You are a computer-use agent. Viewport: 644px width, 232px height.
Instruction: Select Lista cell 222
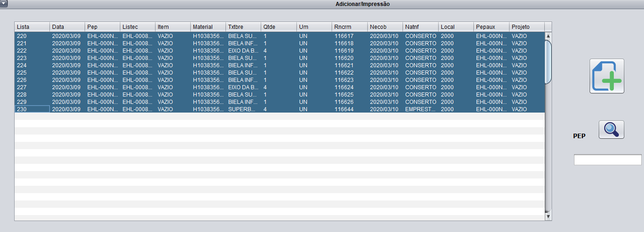point(32,50)
